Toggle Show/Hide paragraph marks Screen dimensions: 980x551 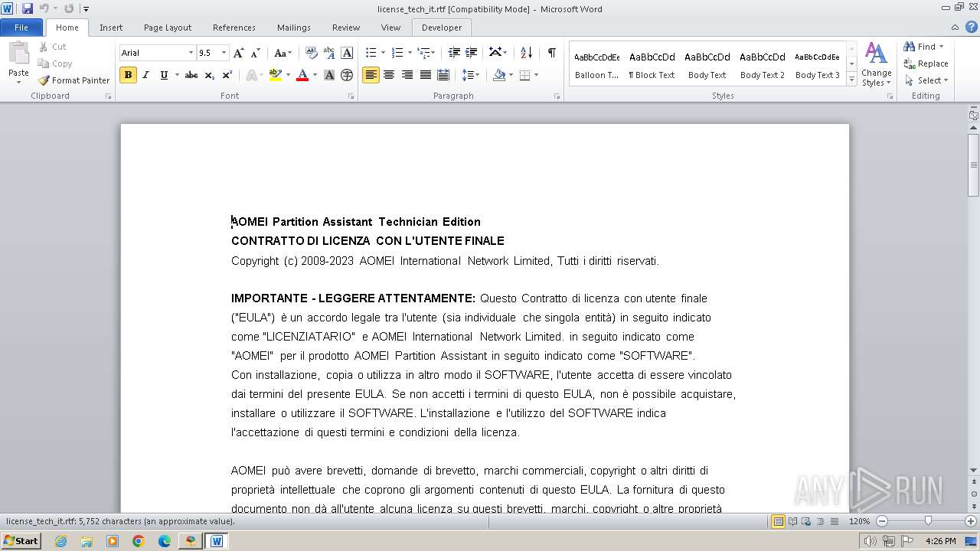point(551,53)
